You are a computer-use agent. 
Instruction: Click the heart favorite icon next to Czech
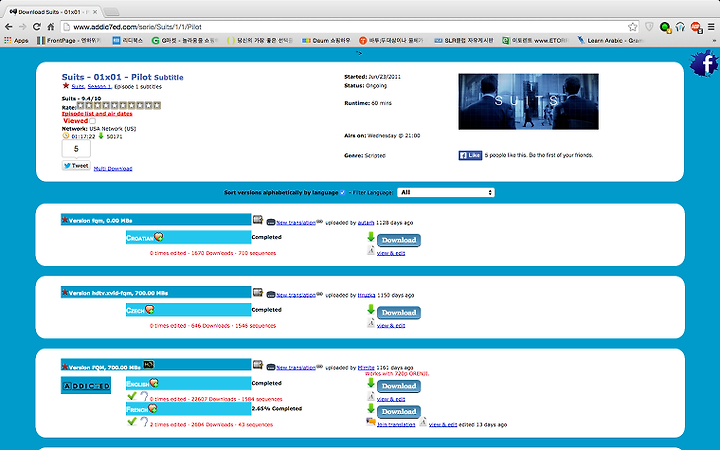click(x=150, y=309)
